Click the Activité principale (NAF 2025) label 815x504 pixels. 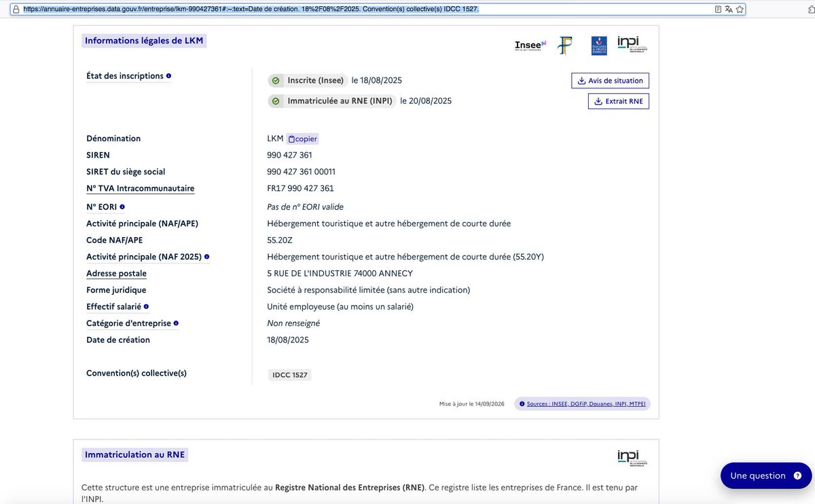pos(144,257)
